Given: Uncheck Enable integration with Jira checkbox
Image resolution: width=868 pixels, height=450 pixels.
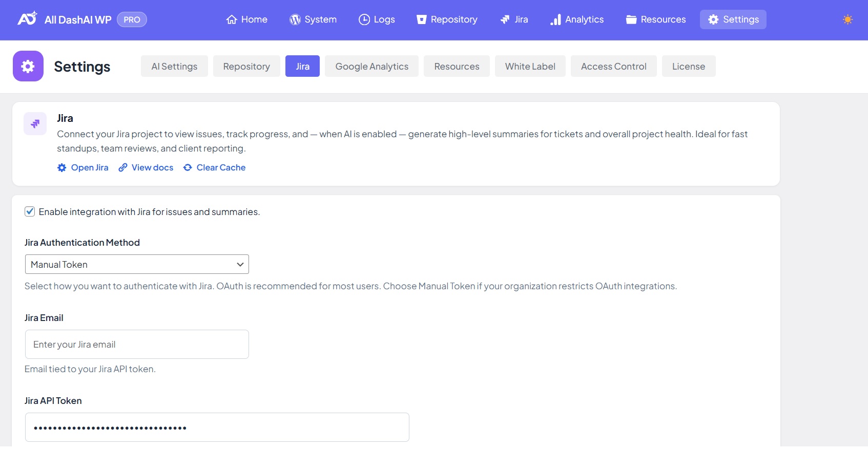Looking at the screenshot, I should click(30, 211).
